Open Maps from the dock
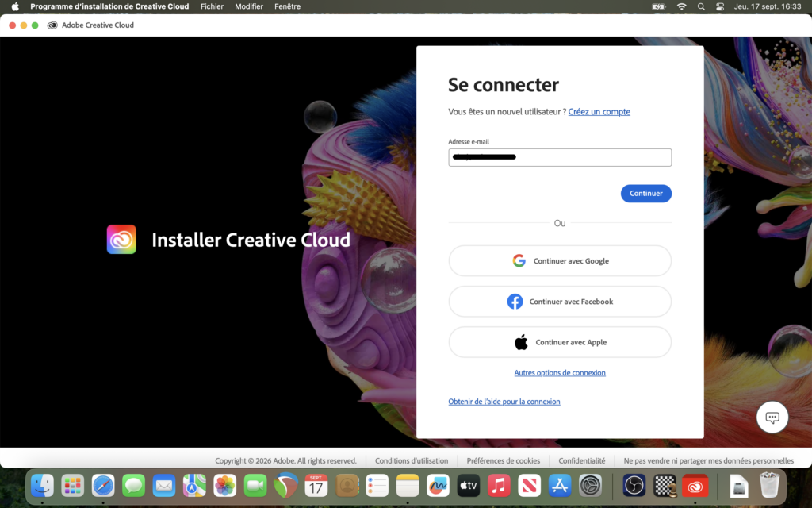 click(195, 486)
